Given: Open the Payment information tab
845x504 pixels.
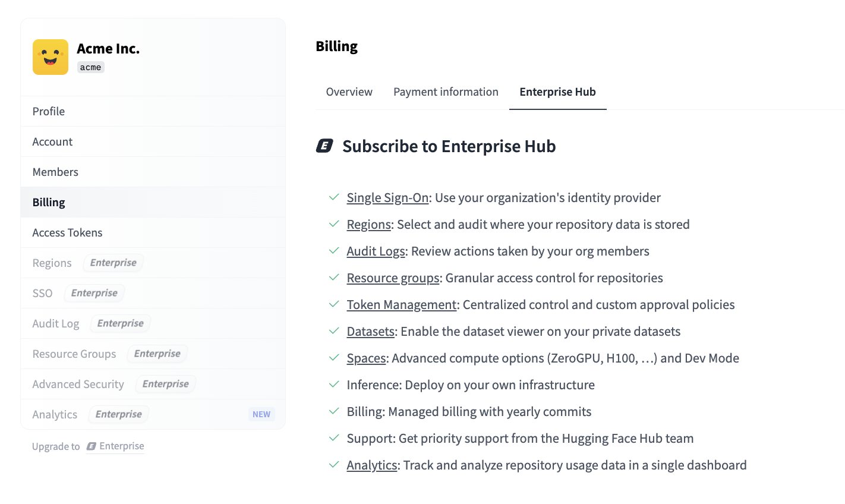Looking at the screenshot, I should (x=446, y=92).
